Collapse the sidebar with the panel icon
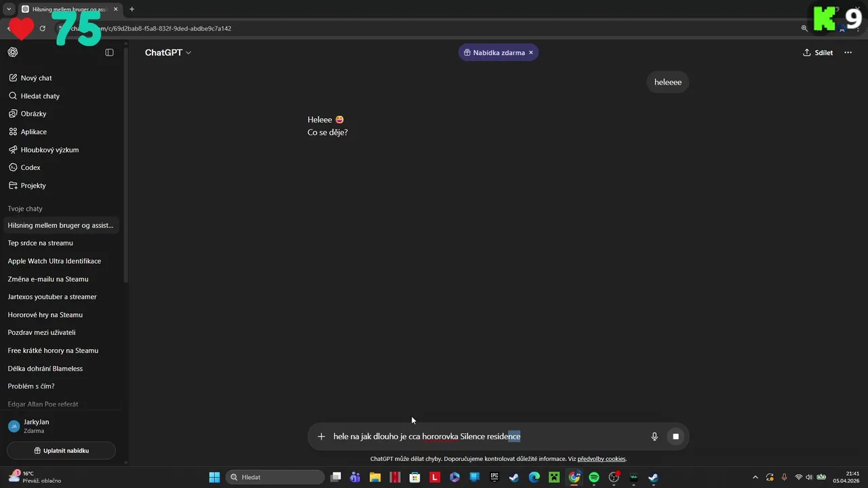This screenshot has height=488, width=868. [109, 52]
